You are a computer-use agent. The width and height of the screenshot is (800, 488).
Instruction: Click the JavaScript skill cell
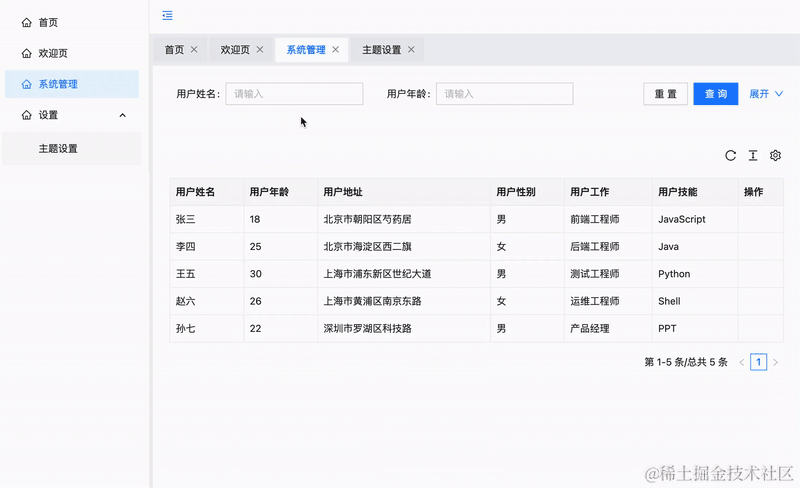pyautogui.click(x=695, y=219)
